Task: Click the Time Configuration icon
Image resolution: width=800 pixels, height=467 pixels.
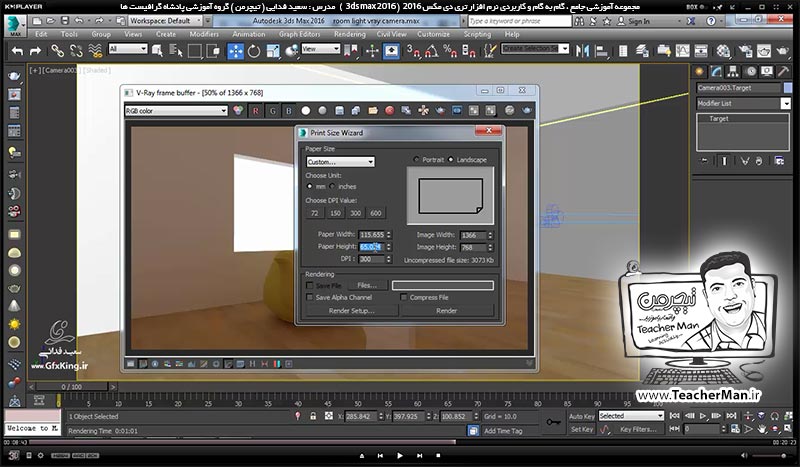Action: (735, 429)
